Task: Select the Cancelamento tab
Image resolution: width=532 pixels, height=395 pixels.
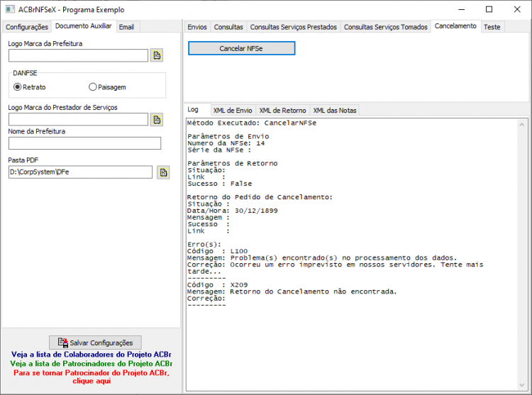Action: pos(455,26)
